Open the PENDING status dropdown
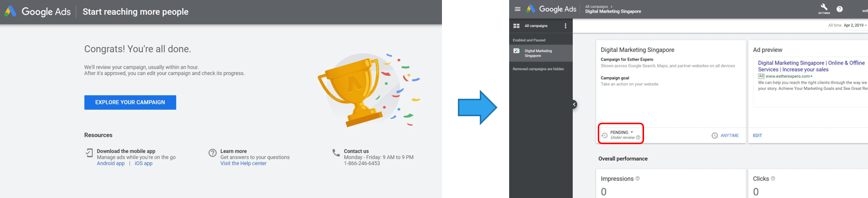 point(622,132)
